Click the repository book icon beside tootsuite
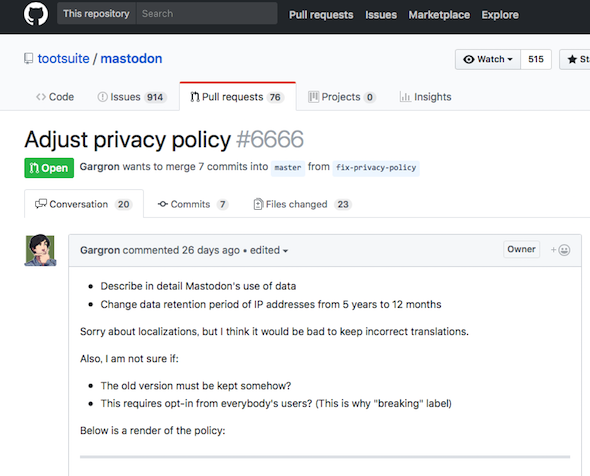590x476 pixels. point(28,59)
